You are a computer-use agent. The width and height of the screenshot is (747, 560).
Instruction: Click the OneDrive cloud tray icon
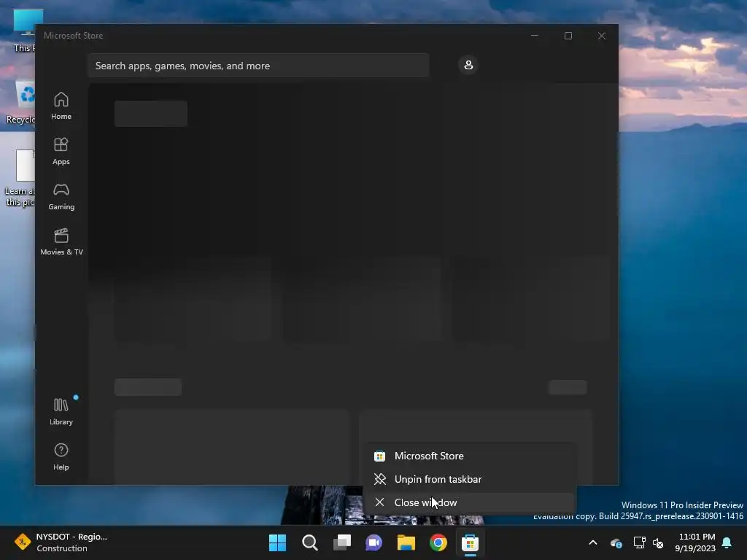pyautogui.click(x=616, y=542)
